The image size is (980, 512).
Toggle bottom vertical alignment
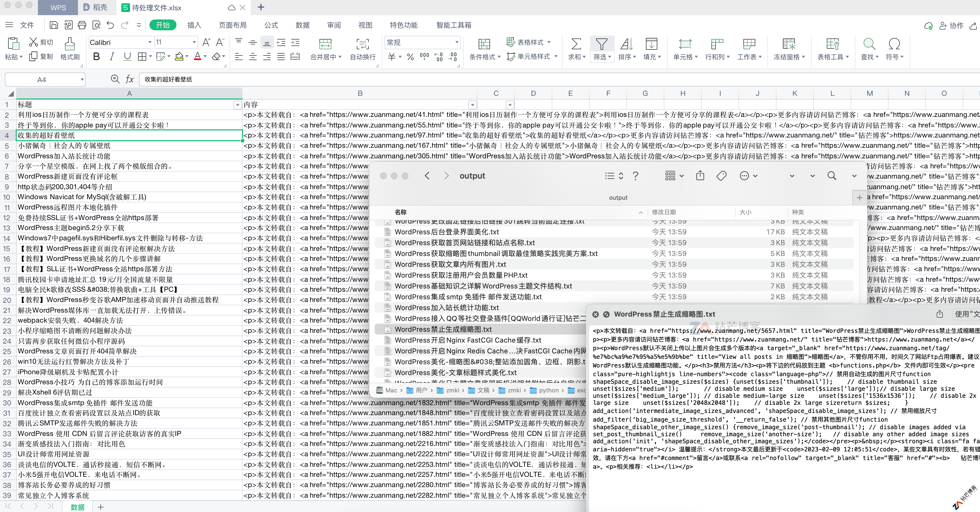(267, 42)
